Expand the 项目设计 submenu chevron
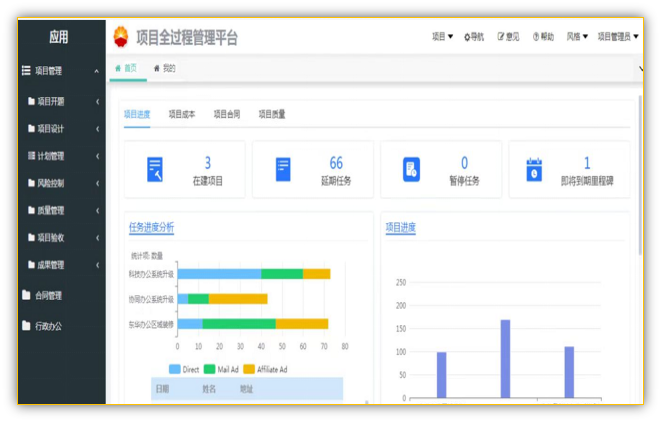 click(97, 129)
